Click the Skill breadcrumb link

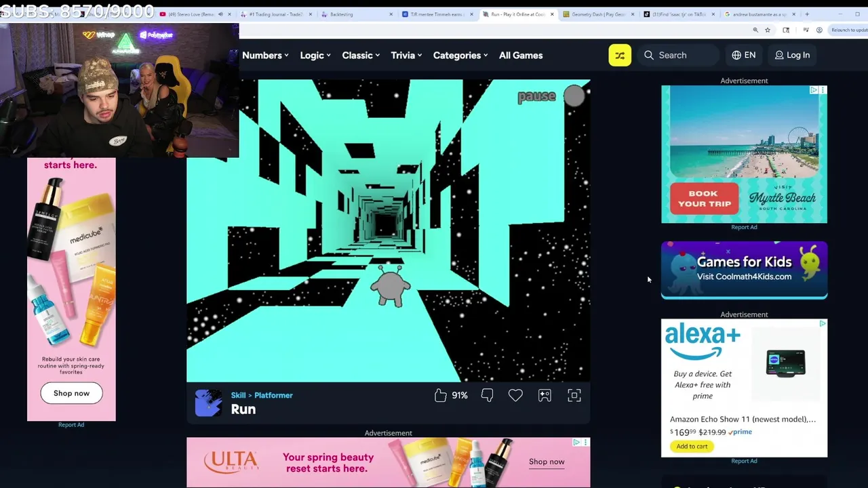(238, 395)
